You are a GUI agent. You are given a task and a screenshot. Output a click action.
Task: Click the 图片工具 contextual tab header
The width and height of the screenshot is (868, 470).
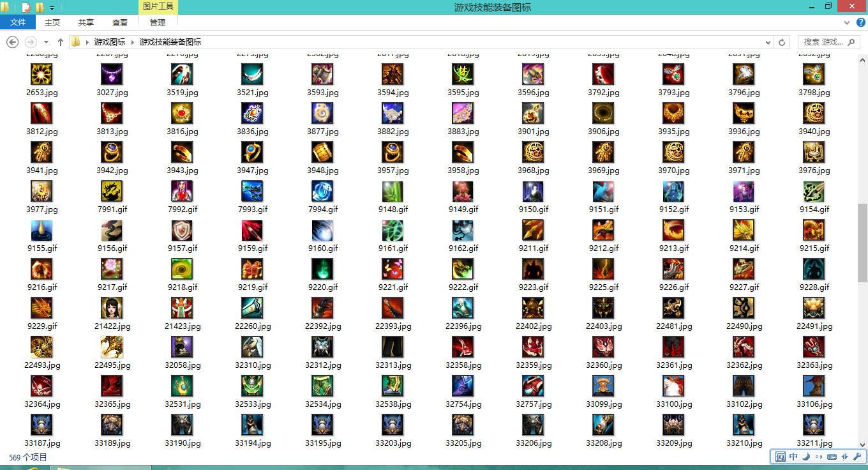[158, 7]
